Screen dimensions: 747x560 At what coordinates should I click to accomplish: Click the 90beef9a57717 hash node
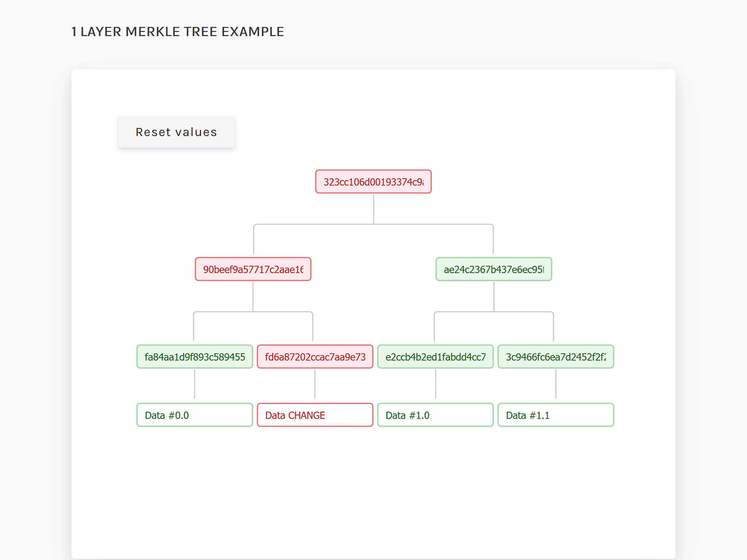click(x=253, y=269)
